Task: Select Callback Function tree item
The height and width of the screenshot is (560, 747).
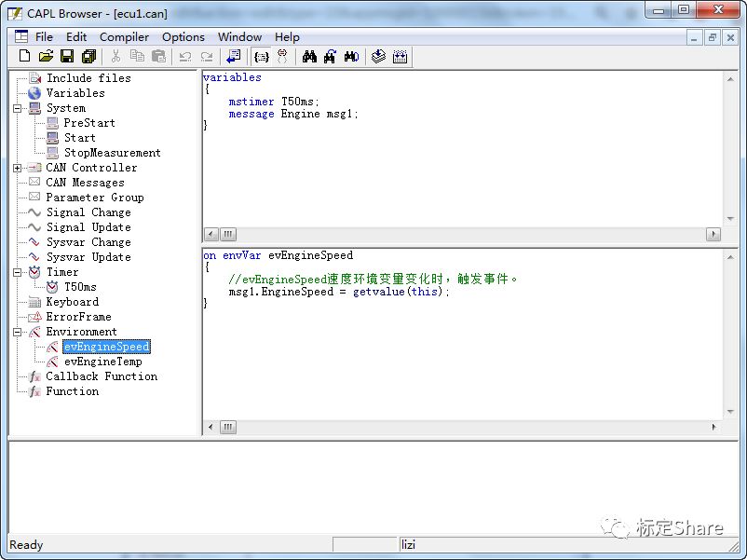Action: pyautogui.click(x=102, y=376)
